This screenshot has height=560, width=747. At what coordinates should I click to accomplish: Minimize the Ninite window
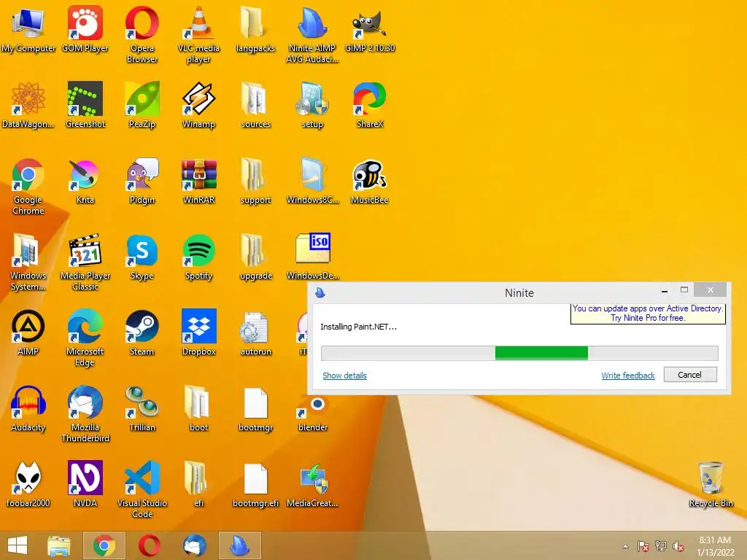(664, 290)
